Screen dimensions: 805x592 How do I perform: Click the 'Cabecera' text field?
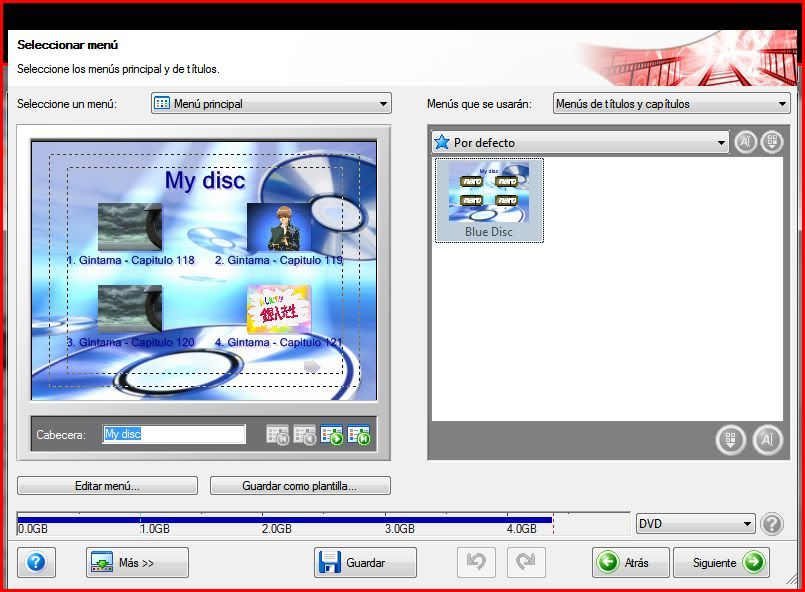click(x=174, y=434)
